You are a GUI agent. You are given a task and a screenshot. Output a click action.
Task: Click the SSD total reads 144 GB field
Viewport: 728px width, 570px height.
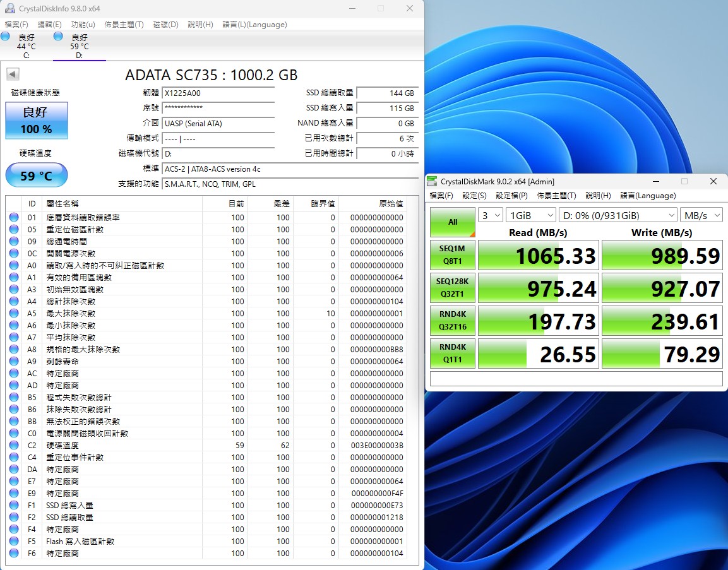click(388, 93)
